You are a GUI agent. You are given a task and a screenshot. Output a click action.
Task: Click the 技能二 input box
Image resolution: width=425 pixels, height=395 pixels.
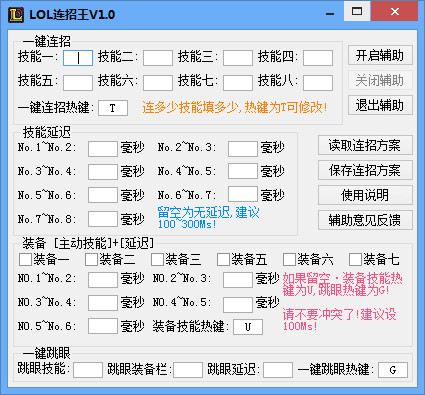point(158,58)
